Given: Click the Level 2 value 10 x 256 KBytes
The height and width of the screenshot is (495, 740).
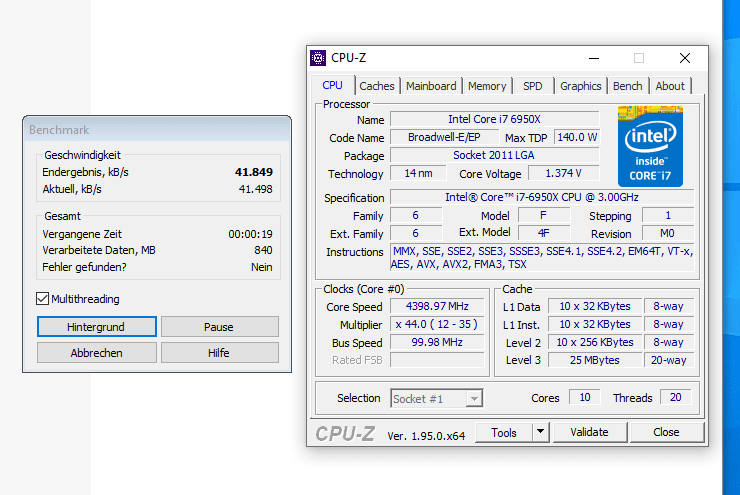Looking at the screenshot, I should (x=595, y=342).
